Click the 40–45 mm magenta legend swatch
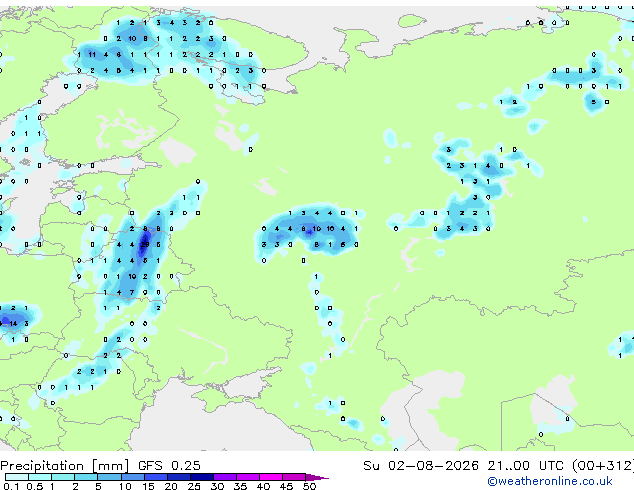 click(x=271, y=477)
